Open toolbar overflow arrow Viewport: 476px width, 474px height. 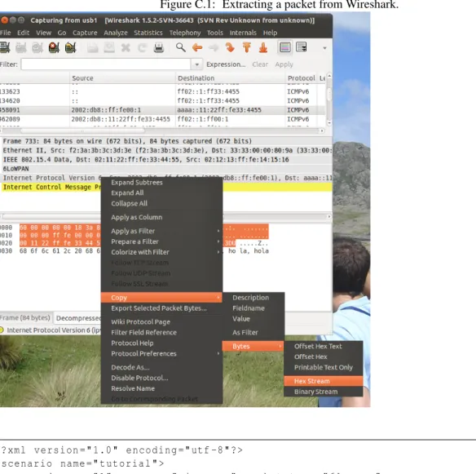click(324, 48)
